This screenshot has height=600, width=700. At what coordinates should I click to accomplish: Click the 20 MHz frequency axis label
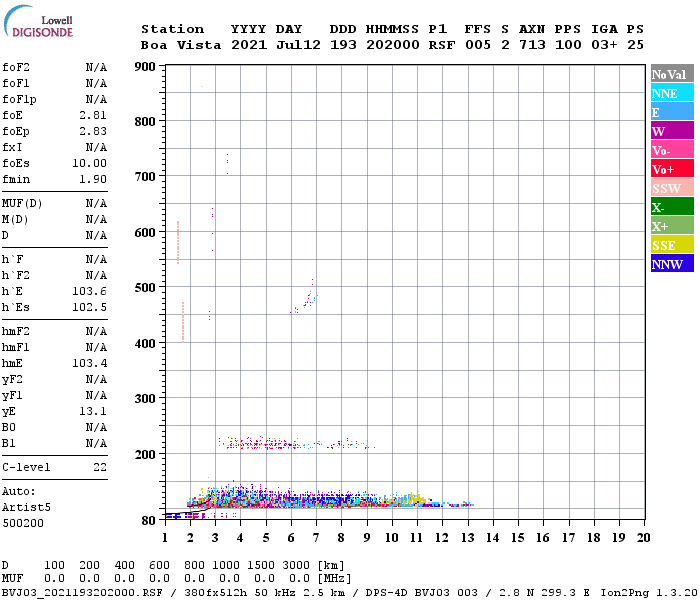[643, 538]
